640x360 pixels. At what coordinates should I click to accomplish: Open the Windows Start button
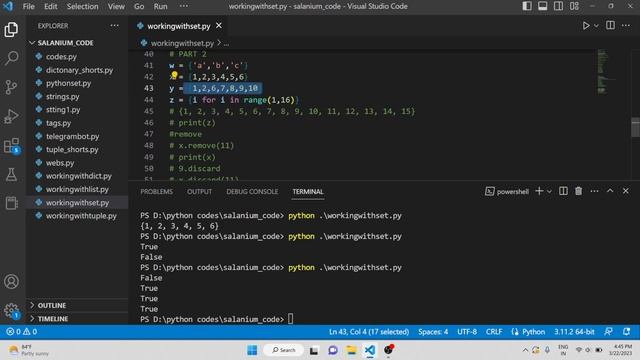pos(252,350)
